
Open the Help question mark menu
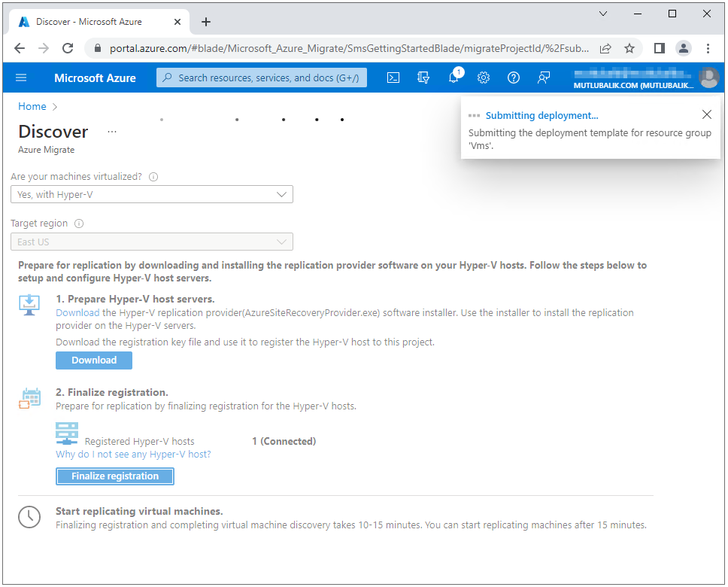[513, 78]
